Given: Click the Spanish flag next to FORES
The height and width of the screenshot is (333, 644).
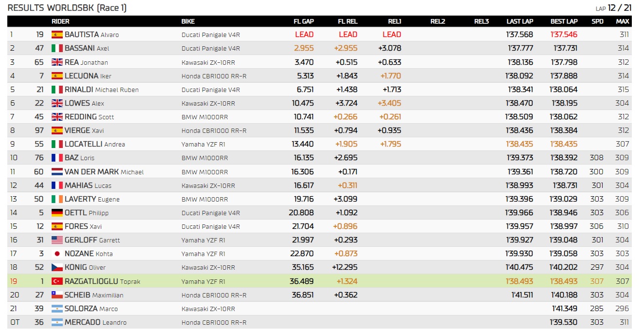Looking at the screenshot, I should [57, 226].
